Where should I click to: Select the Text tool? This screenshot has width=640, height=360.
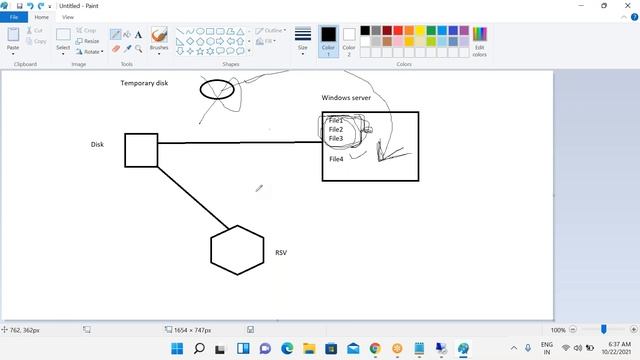[138, 35]
